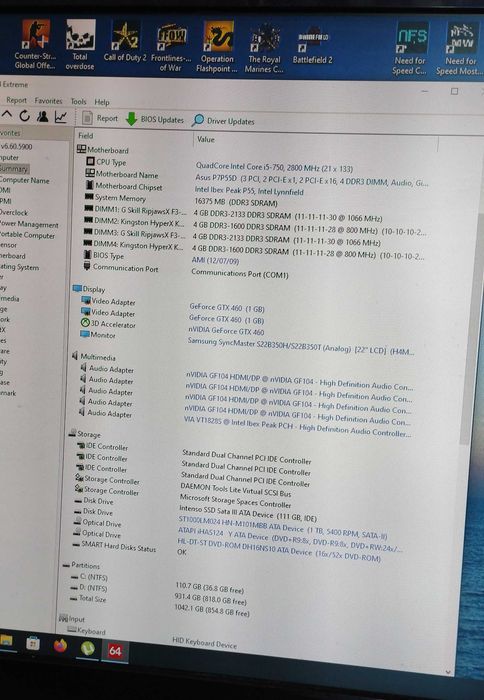Open the nVIDIA GeForce GTX 460 link
Screen dimensions: 484x700
(226, 331)
